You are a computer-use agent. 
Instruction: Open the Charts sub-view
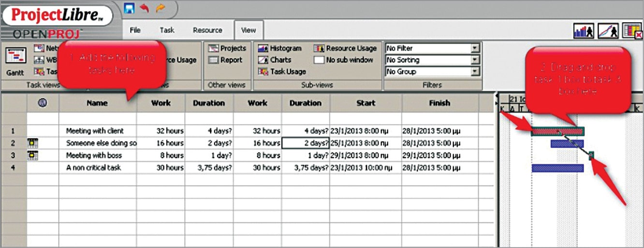[x=275, y=60]
